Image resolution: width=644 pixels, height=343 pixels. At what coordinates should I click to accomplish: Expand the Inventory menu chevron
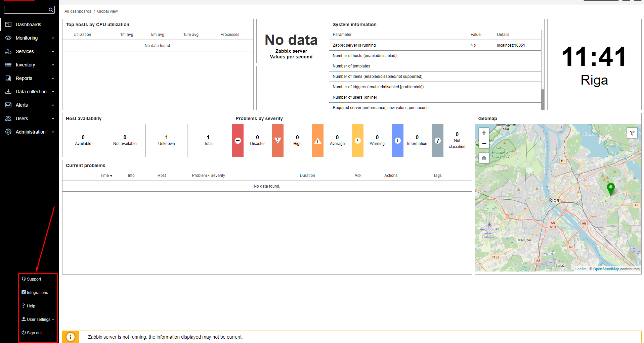pos(53,65)
